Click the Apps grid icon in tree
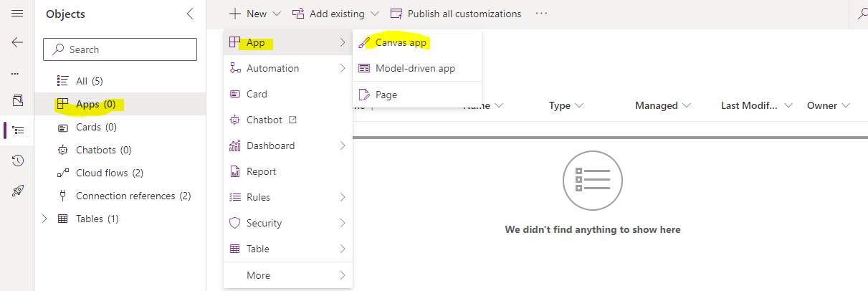This screenshot has width=868, height=291. click(x=62, y=104)
